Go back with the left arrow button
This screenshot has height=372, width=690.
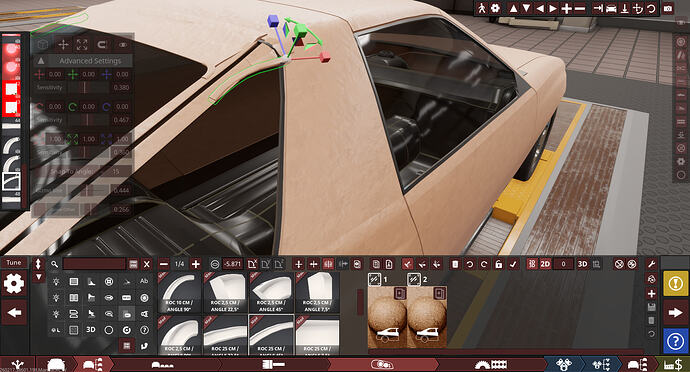pos(14,313)
